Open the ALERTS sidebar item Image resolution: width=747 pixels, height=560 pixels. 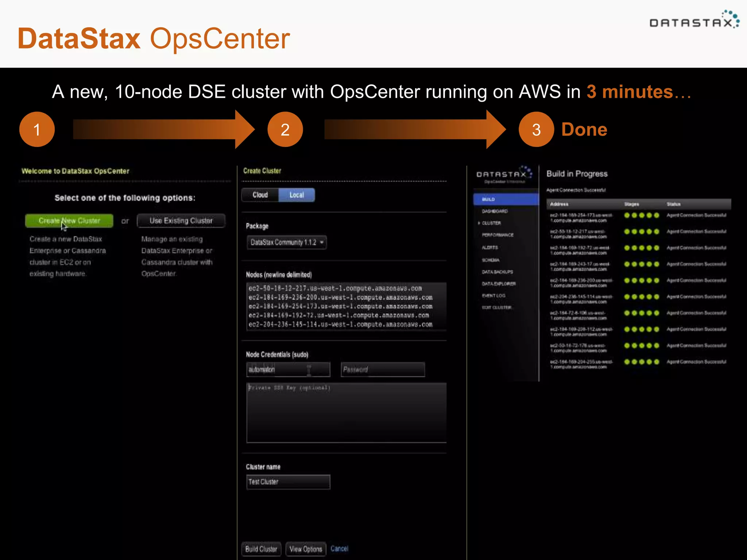490,248
